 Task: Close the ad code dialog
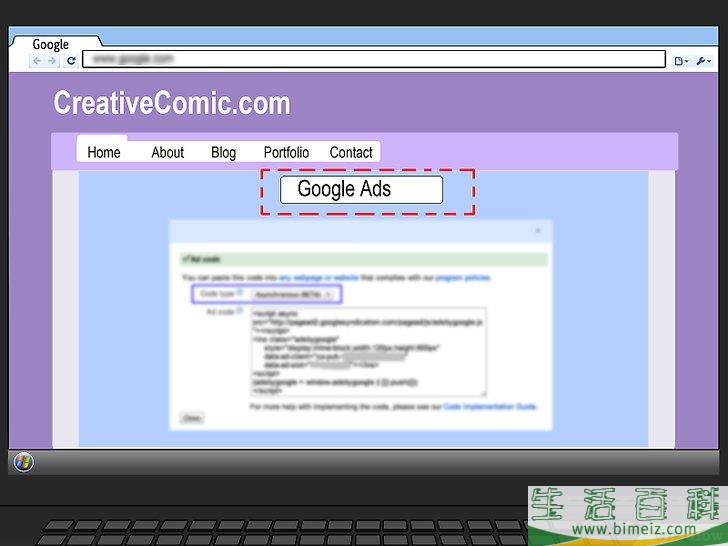(x=538, y=231)
